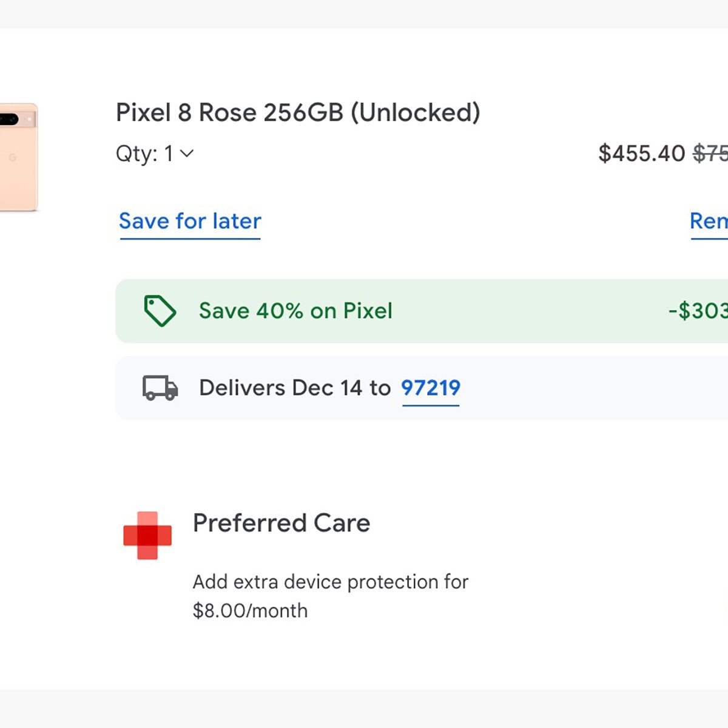
Task: Click the green price tag icon
Action: [160, 311]
